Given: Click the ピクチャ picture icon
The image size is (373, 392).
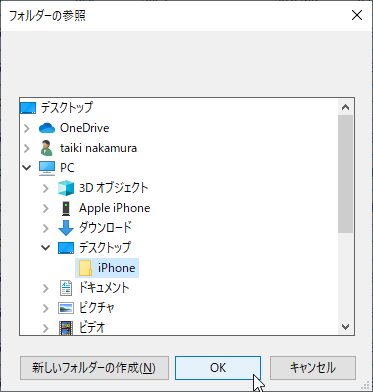Looking at the screenshot, I should click(66, 308).
